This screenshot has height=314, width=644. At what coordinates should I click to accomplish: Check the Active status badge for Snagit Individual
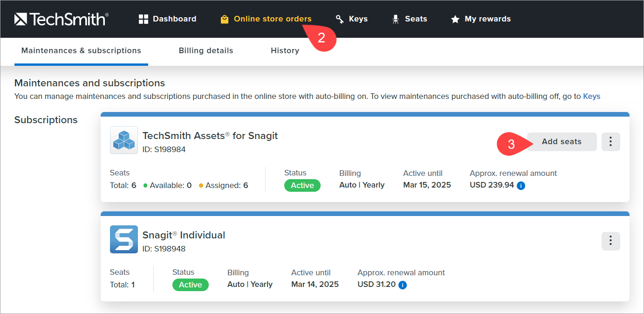(190, 285)
